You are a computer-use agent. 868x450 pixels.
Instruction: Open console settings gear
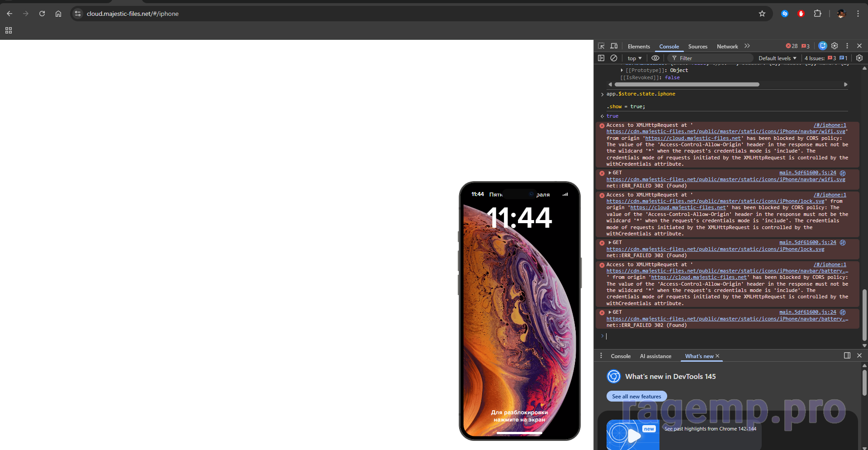[859, 58]
